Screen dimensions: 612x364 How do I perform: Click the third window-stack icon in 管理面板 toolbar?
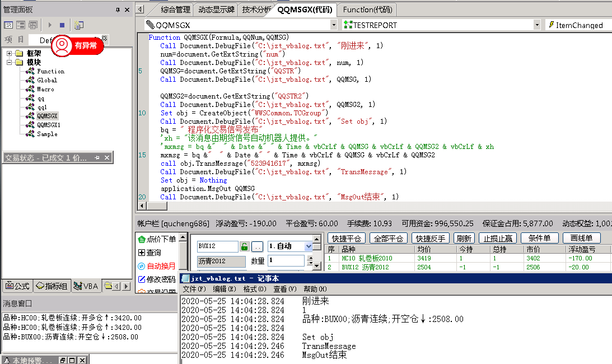(x=33, y=25)
